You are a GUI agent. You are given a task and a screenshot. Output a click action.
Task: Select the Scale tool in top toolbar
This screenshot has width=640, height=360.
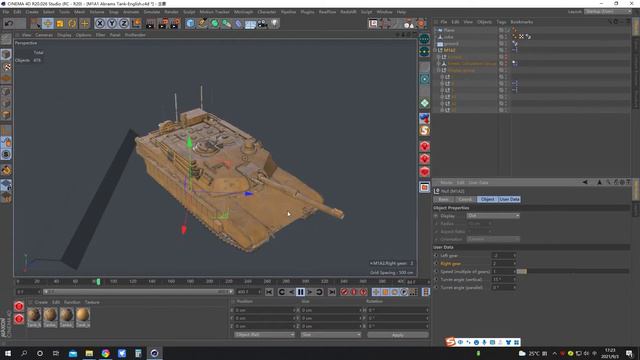60,23
